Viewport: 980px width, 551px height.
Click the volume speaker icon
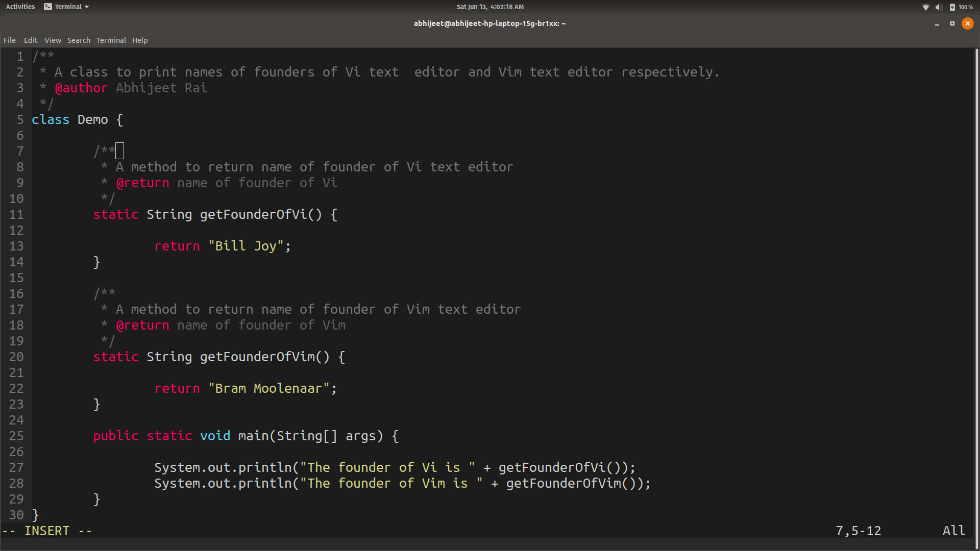coord(939,7)
